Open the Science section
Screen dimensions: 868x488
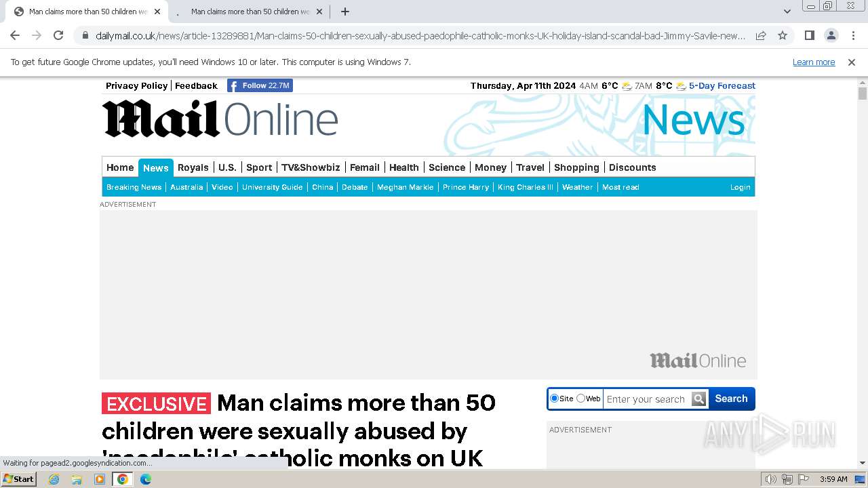(447, 167)
